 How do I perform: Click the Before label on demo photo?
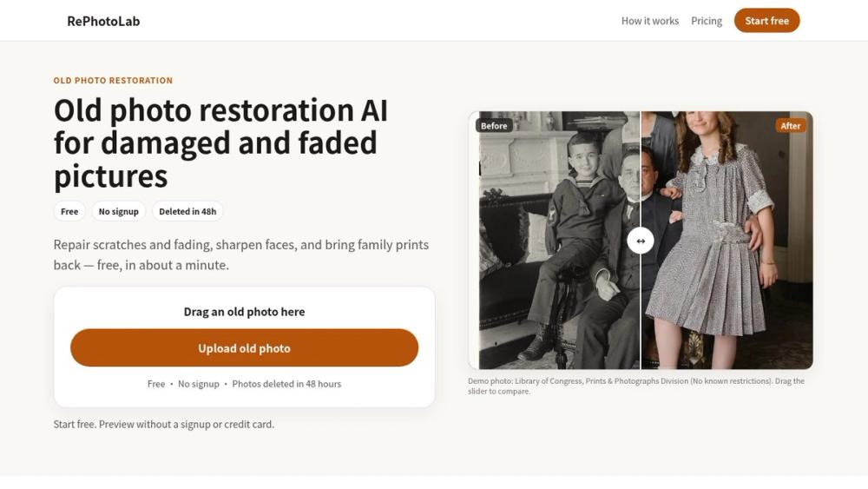coord(494,126)
